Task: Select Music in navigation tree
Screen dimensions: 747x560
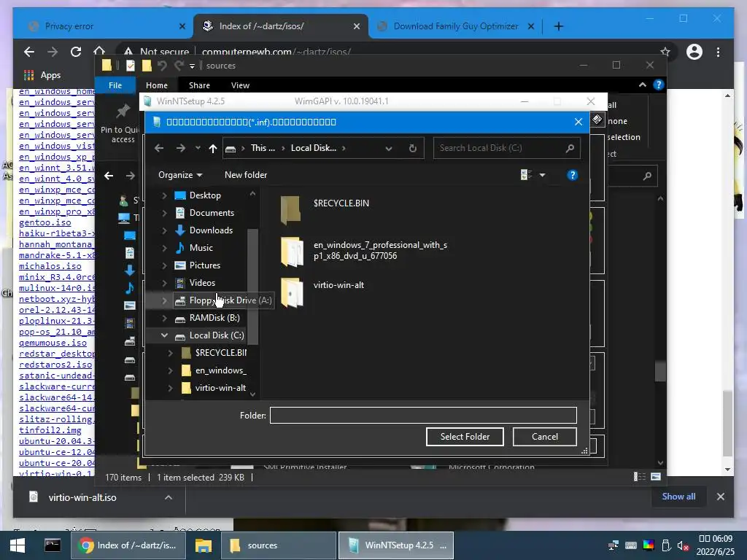Action: pyautogui.click(x=201, y=248)
